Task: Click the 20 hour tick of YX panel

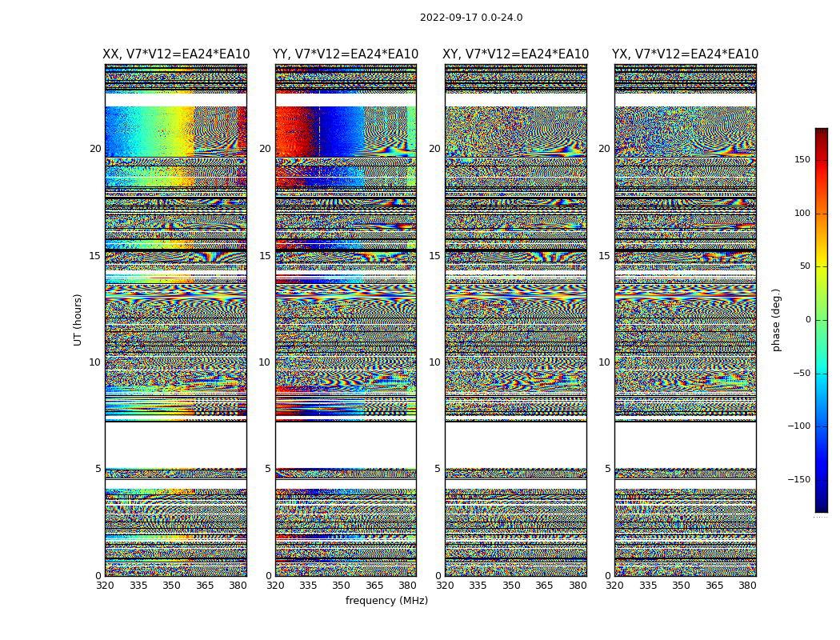Action: pos(604,149)
